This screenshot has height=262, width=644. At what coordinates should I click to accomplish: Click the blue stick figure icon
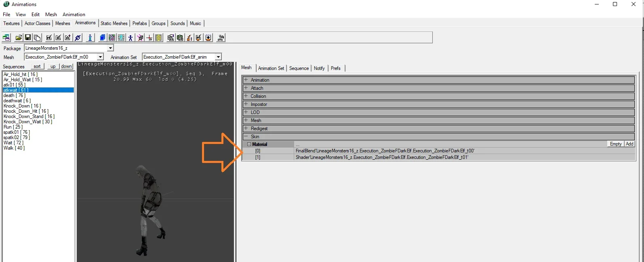click(130, 38)
